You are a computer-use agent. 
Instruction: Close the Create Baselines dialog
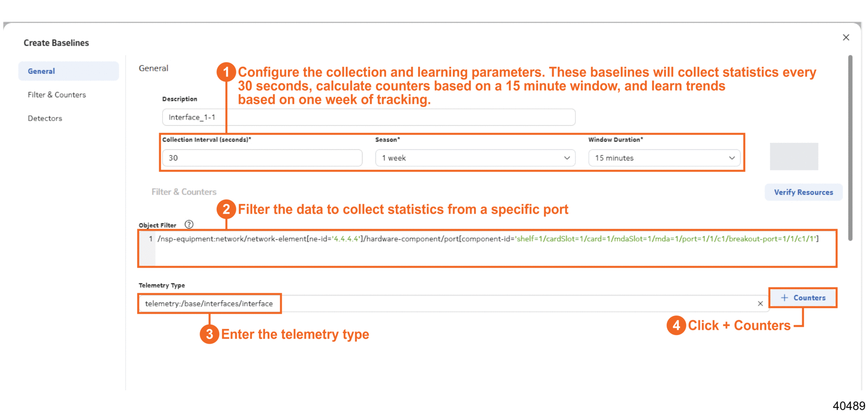845,38
